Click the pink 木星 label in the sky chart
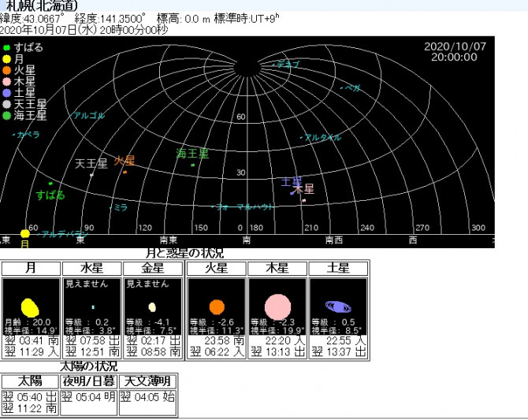The image size is (528, 420). click(x=303, y=189)
